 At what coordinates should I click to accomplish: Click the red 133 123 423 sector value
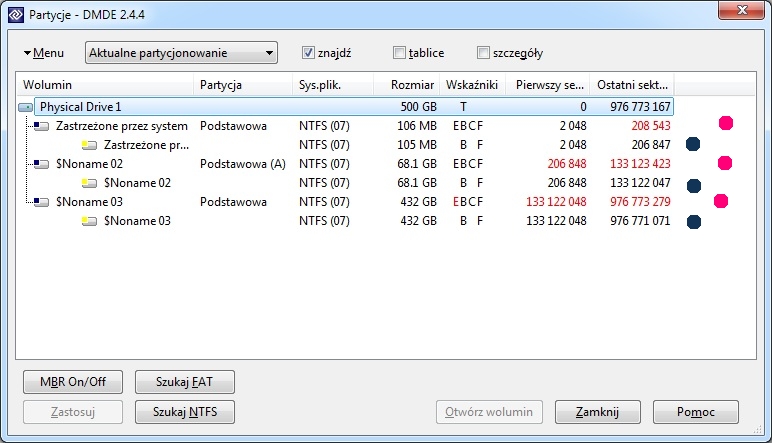[640, 164]
